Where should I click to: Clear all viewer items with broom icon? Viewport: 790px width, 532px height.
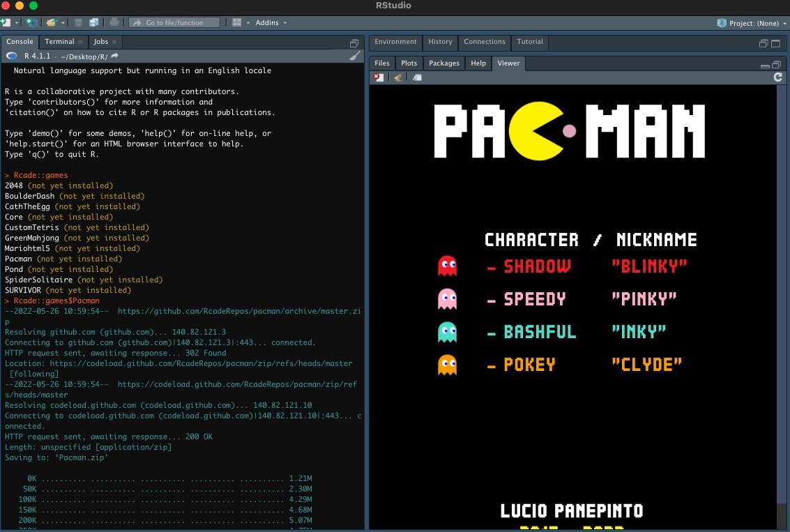[398, 77]
